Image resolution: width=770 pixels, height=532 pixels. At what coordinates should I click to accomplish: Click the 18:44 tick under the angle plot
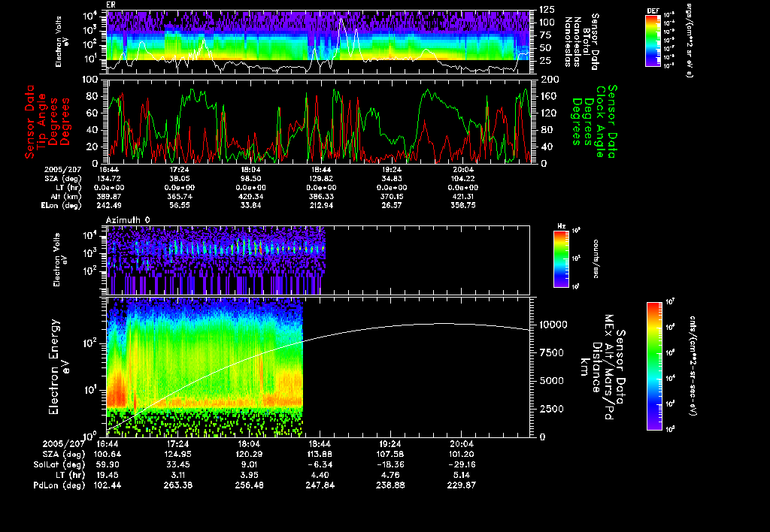(x=321, y=171)
